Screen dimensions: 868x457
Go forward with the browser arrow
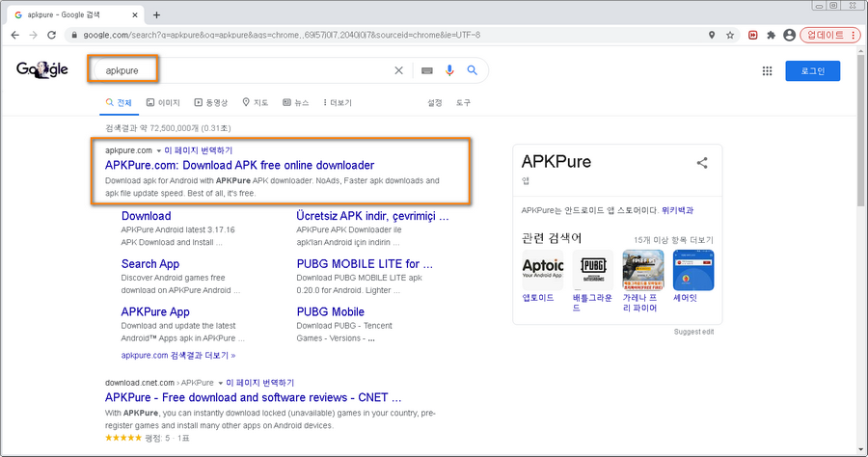(33, 35)
